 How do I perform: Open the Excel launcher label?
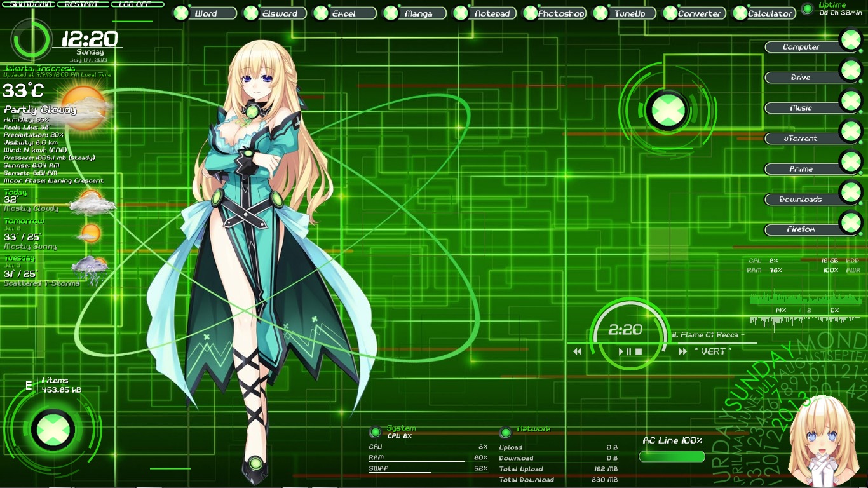[353, 13]
